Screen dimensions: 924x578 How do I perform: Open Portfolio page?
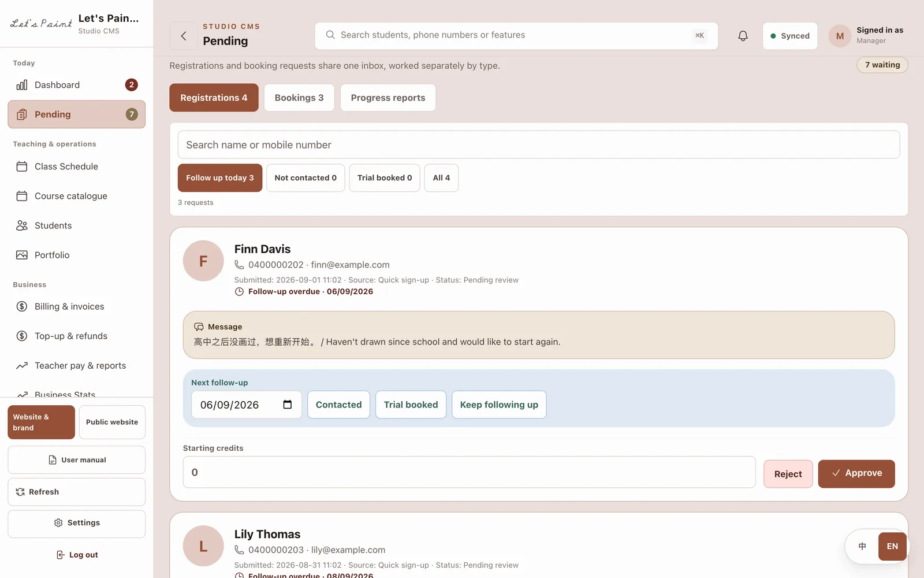click(x=76, y=255)
